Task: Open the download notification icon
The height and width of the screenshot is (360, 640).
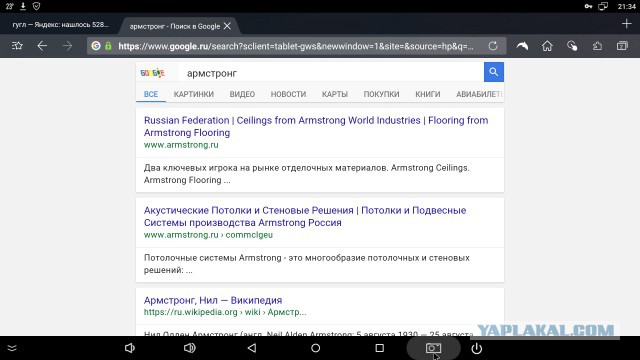Action: [x=23, y=6]
